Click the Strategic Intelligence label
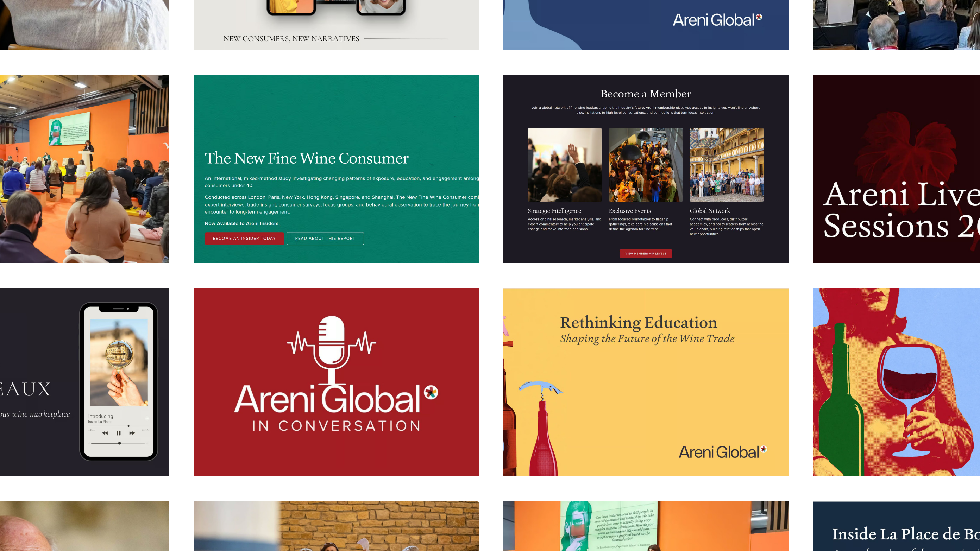 click(554, 211)
